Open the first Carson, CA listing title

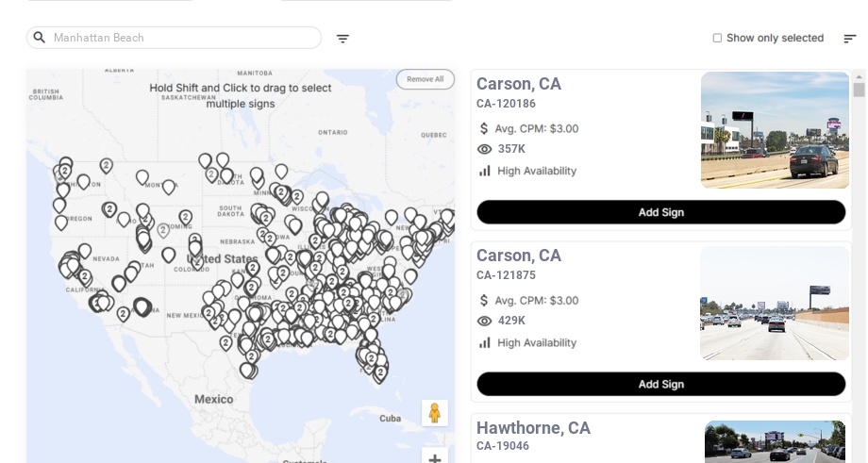(x=519, y=84)
